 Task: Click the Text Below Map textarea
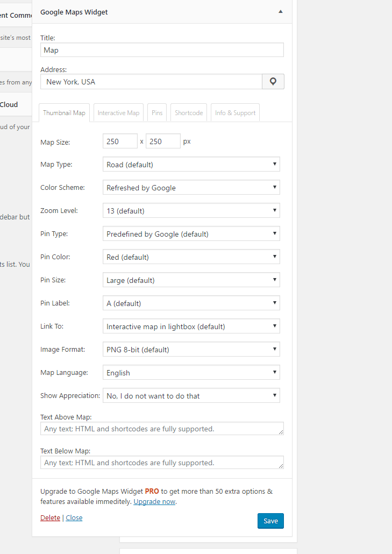pyautogui.click(x=162, y=463)
